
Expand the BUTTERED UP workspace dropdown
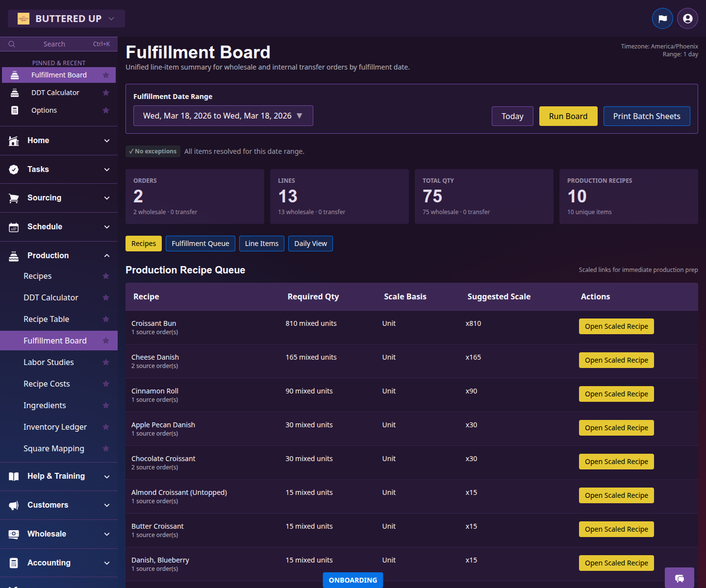coord(66,18)
